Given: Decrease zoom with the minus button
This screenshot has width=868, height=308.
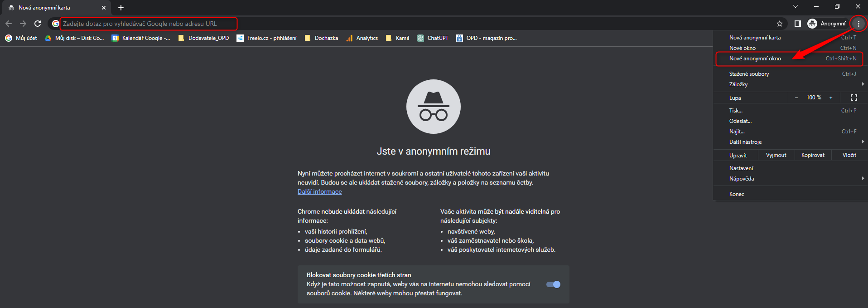Looking at the screenshot, I should click(x=796, y=98).
